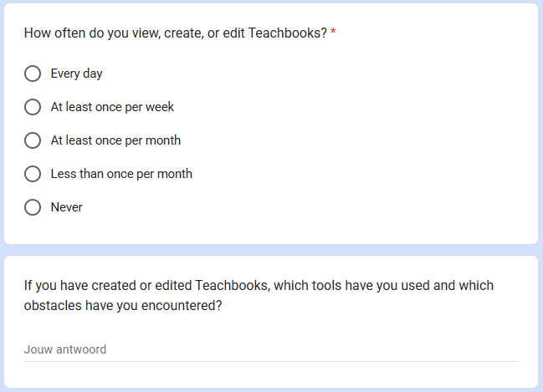Select the "Never" radio button
This screenshot has width=543, height=392.
(33, 207)
